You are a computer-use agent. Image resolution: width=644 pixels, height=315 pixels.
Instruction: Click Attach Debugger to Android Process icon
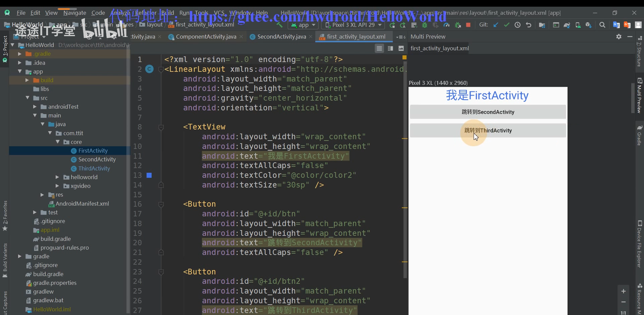click(458, 25)
